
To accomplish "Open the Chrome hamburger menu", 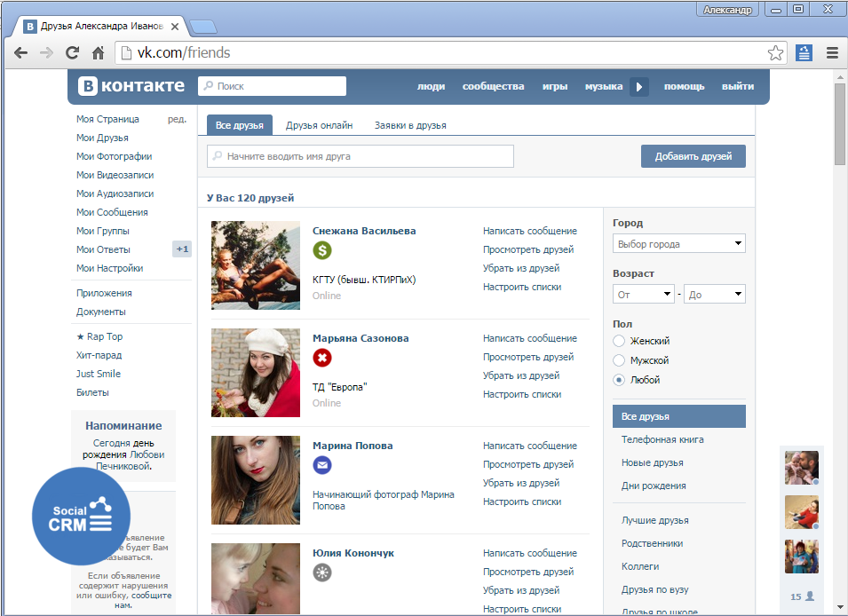I will coord(832,53).
